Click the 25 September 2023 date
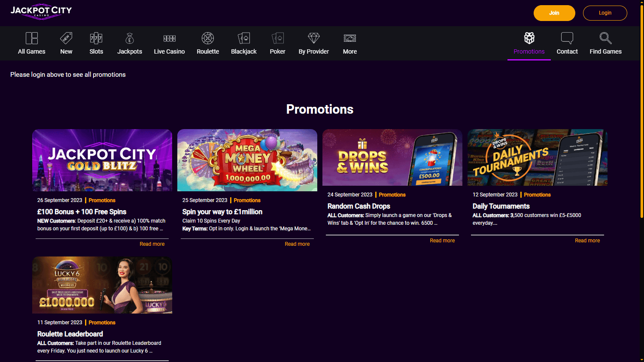This screenshot has height=362, width=644. (205, 200)
